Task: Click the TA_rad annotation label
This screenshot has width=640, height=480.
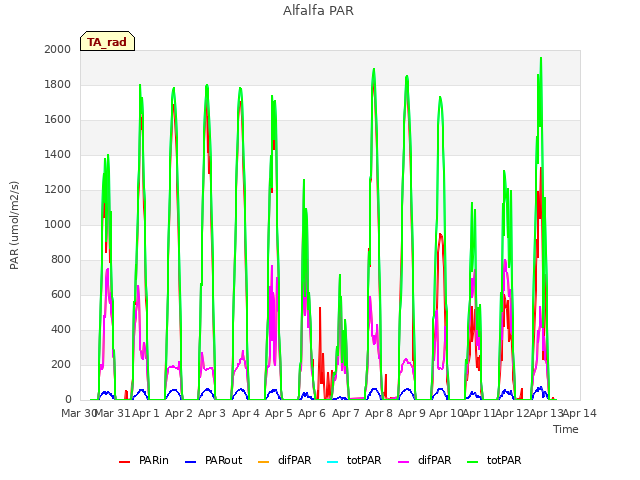Action: pyautogui.click(x=107, y=41)
